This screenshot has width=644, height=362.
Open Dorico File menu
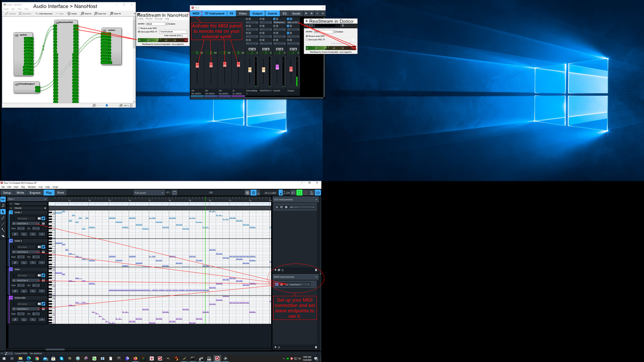[3, 187]
